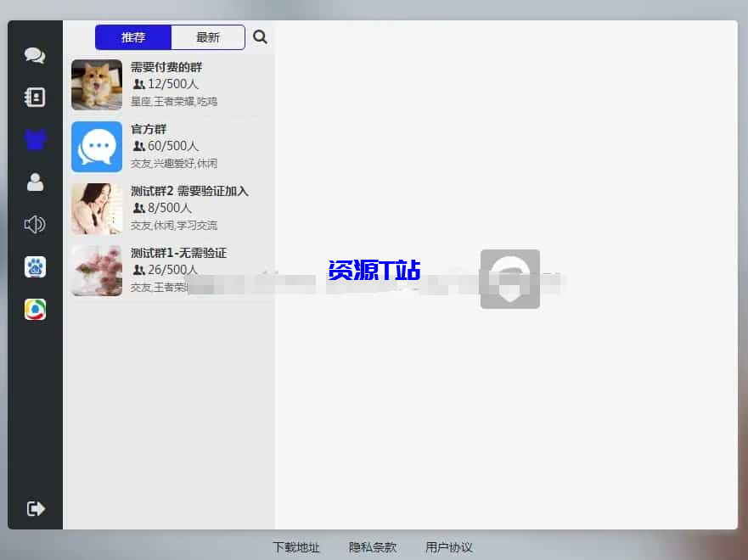
Task: Open the 下载地址 link
Action: click(x=295, y=547)
